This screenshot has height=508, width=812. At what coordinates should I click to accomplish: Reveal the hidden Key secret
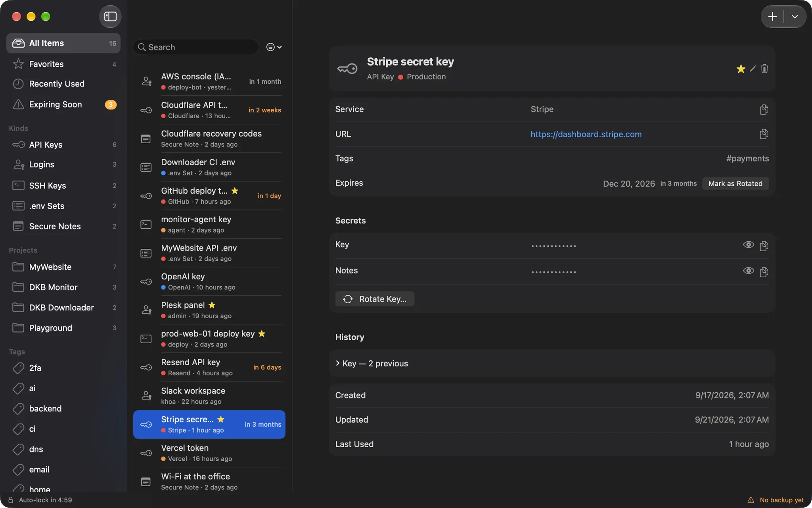pos(748,245)
